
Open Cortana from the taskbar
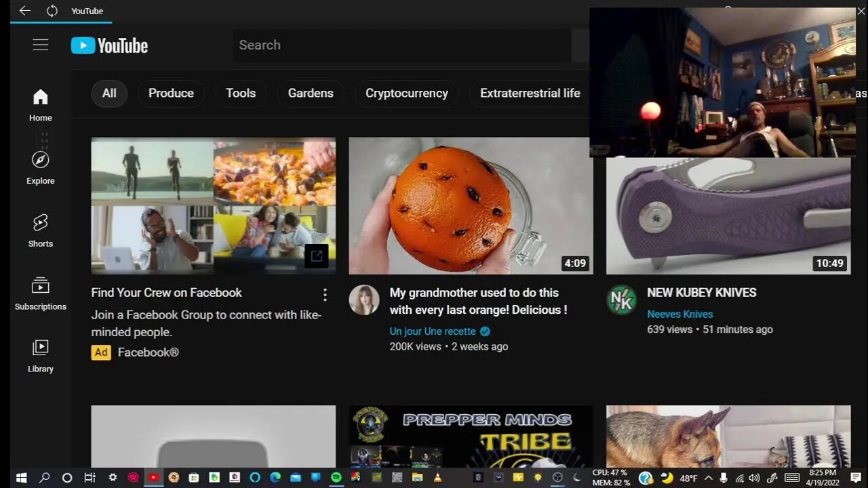coord(67,478)
